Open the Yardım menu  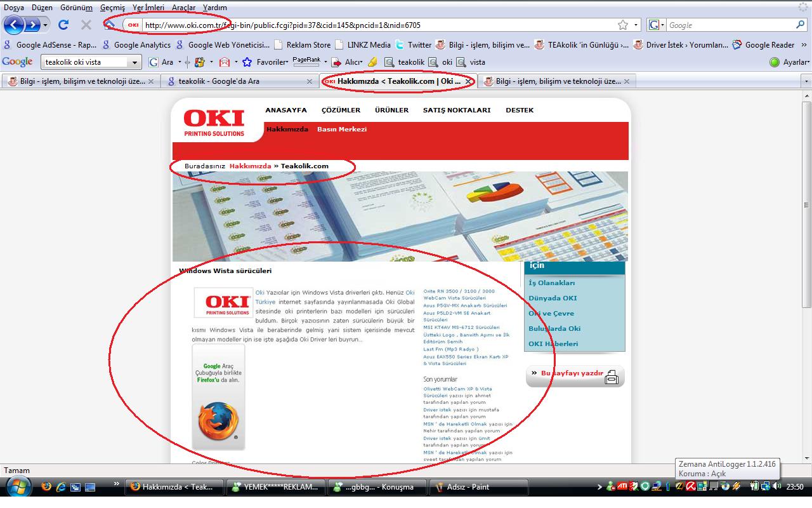click(215, 8)
